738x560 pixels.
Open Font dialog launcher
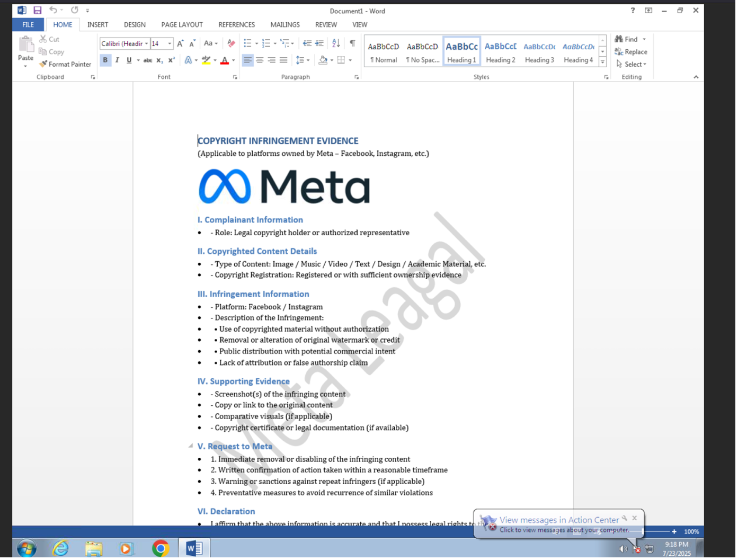(x=236, y=77)
